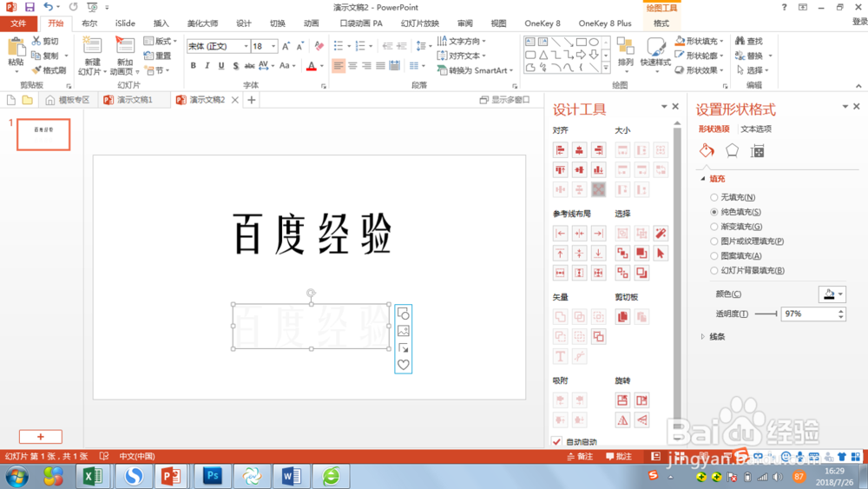Click the Increase font size icon
Screen dimensions: 868x489
286,47
